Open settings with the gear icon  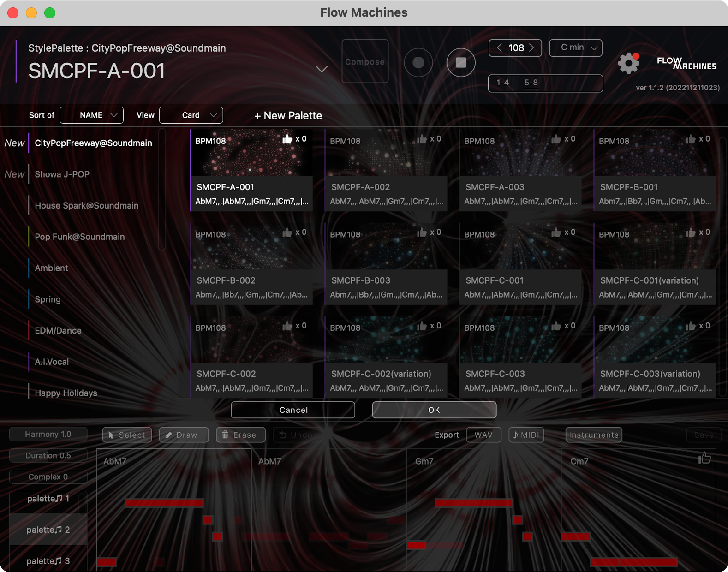(x=629, y=63)
